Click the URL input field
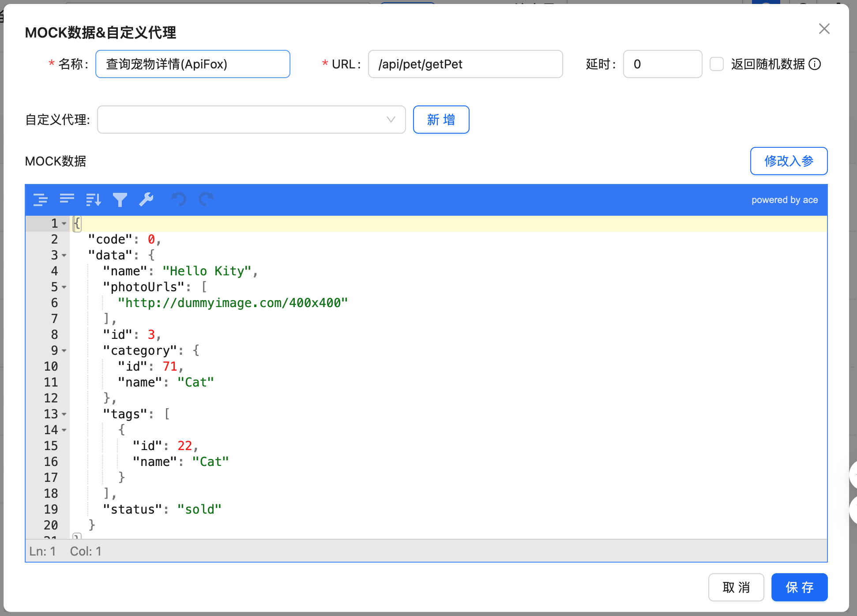The height and width of the screenshot is (616, 857). point(465,64)
